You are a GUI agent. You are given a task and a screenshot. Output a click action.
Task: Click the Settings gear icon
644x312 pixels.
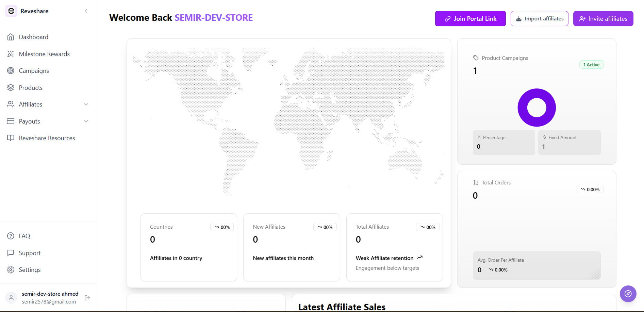coord(11,269)
